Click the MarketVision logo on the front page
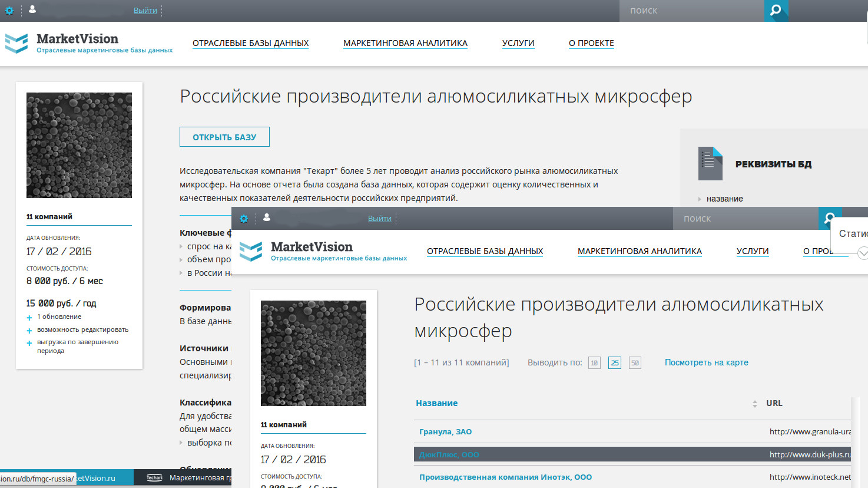The height and width of the screenshot is (488, 868). point(323,251)
